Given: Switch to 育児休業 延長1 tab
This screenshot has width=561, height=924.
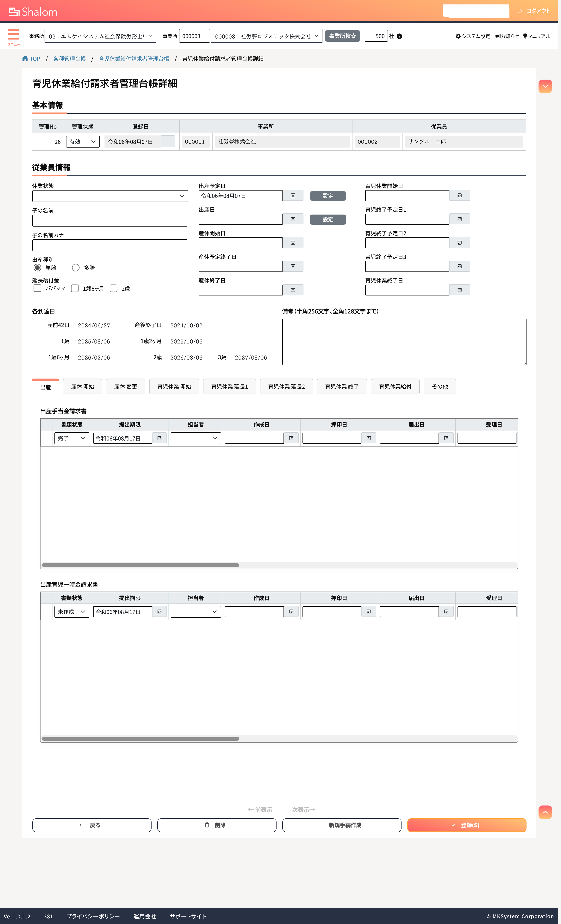Looking at the screenshot, I should pyautogui.click(x=230, y=387).
